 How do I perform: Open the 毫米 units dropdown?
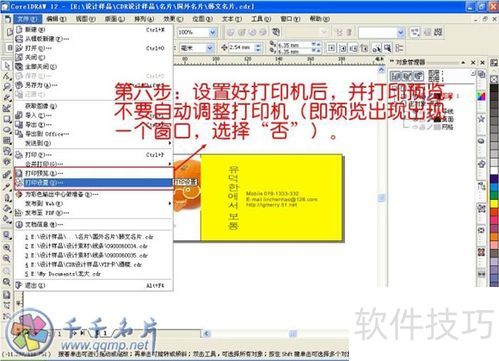click(x=210, y=48)
